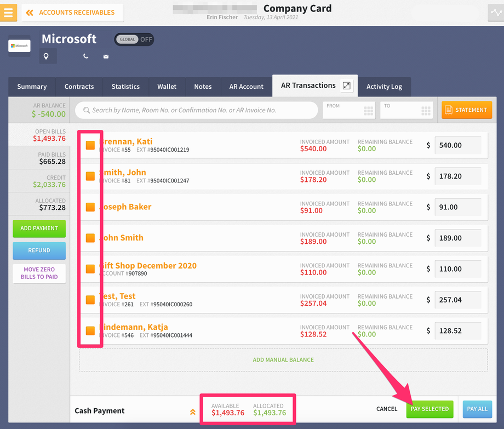Toggle the John Smith $189.00 checkbox
The image size is (504, 429).
(90, 238)
